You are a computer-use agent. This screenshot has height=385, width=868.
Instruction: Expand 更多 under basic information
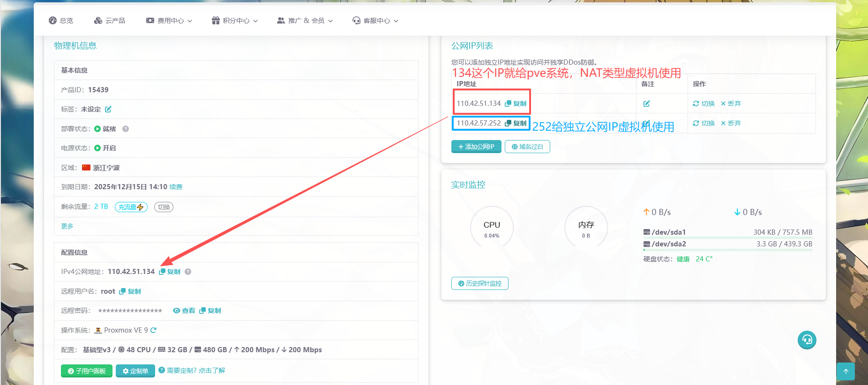point(67,226)
